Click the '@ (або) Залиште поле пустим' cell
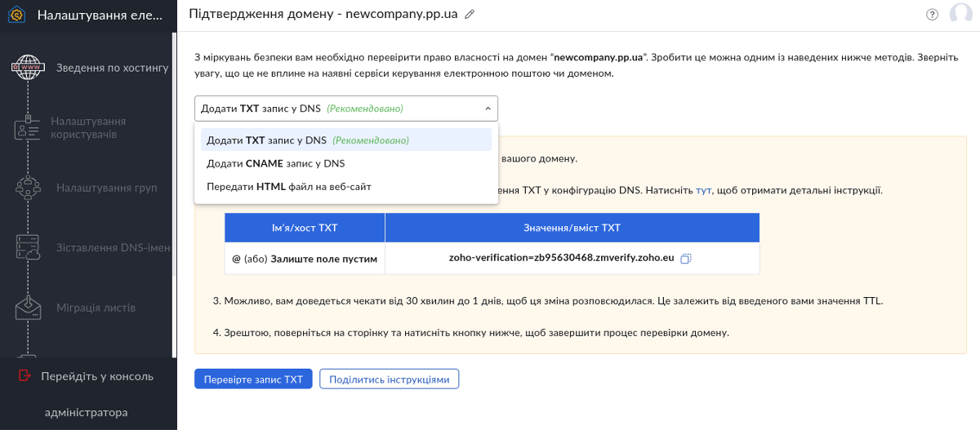The height and width of the screenshot is (430, 980). point(305,259)
